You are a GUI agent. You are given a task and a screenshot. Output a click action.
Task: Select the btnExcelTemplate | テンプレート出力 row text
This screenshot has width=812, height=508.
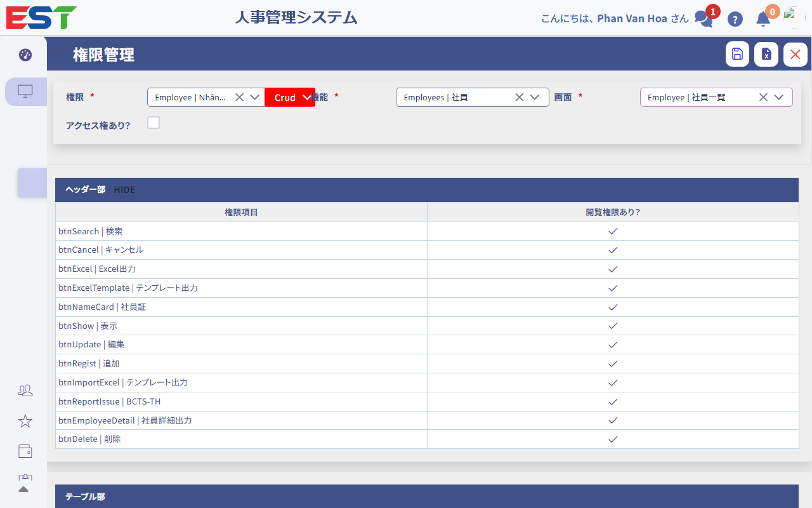click(x=128, y=288)
